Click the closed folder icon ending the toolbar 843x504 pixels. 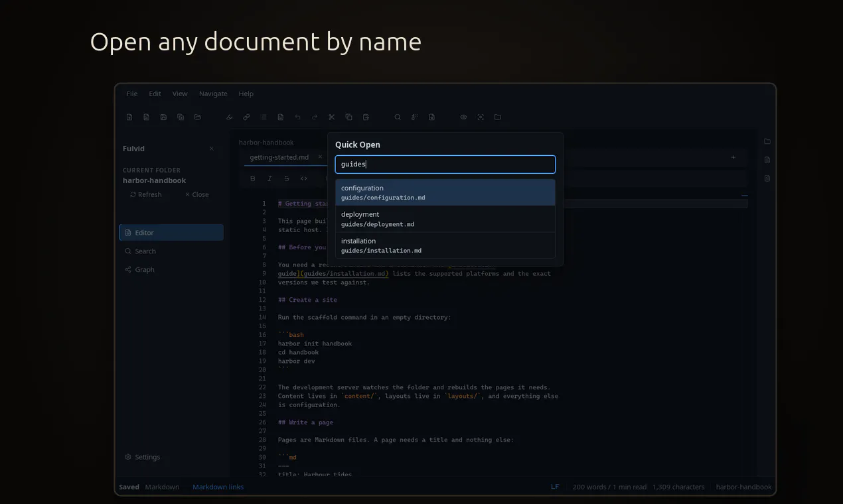(x=497, y=117)
